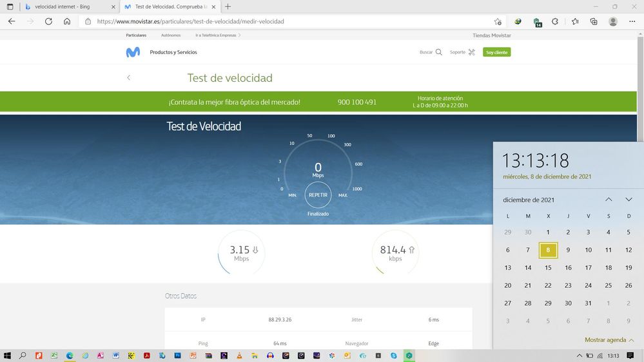Click the Soporte tools icon
Viewport: 644px width, 362px height.
pos(471,52)
